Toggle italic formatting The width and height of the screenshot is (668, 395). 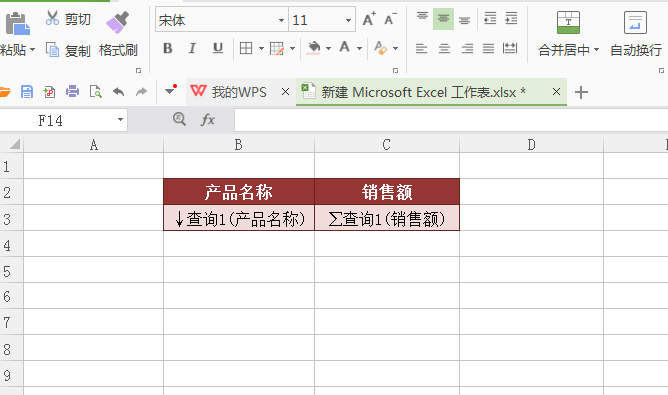192,49
